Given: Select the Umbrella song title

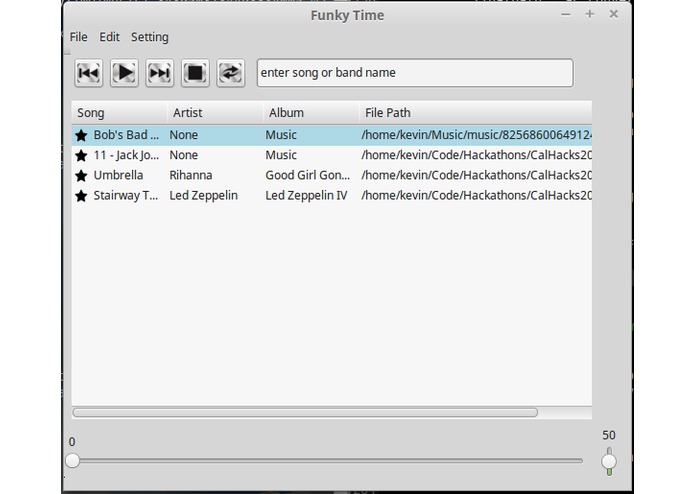Looking at the screenshot, I should coord(118,175).
